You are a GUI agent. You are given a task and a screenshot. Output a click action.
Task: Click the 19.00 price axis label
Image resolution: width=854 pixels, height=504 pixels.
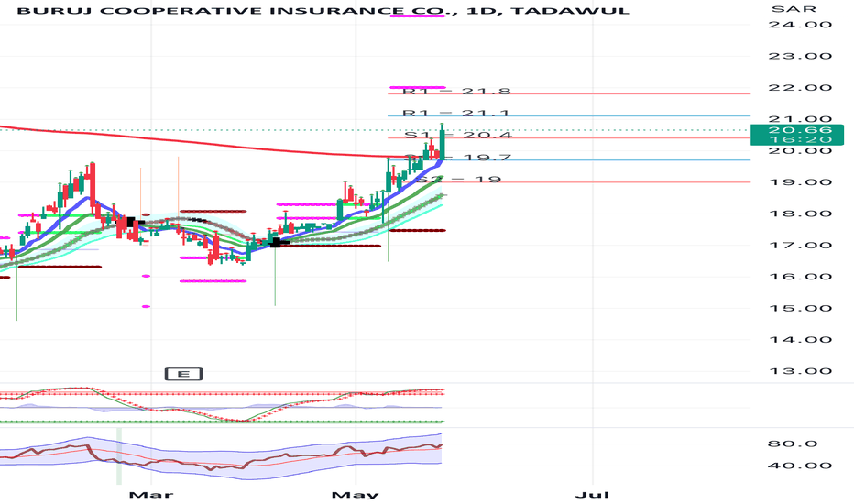800,182
